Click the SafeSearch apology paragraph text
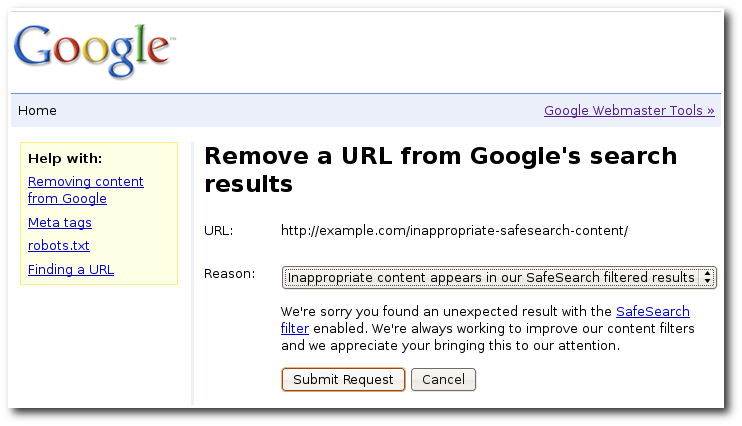742x426 pixels. (487, 328)
